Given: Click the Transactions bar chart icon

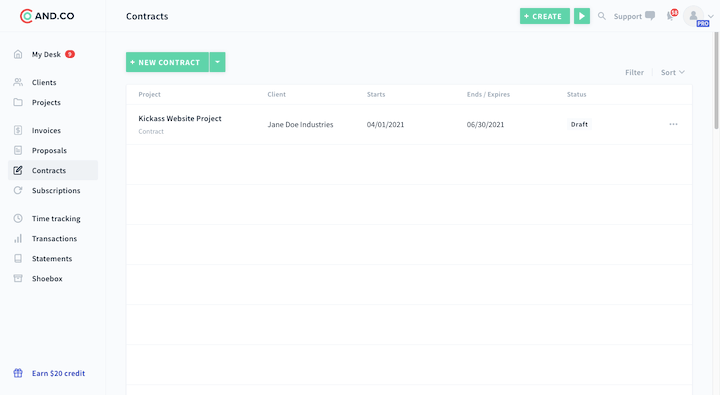Looking at the screenshot, I should [x=18, y=238].
